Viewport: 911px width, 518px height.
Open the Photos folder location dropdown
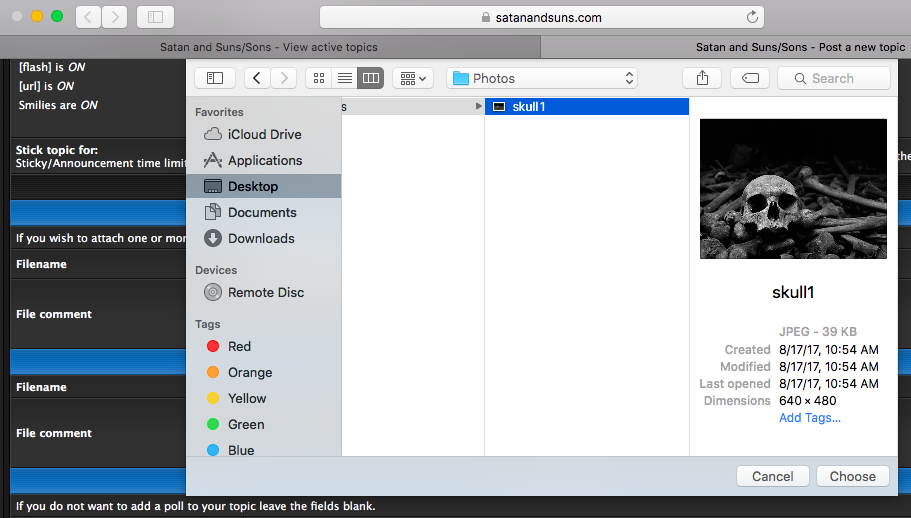coord(542,78)
